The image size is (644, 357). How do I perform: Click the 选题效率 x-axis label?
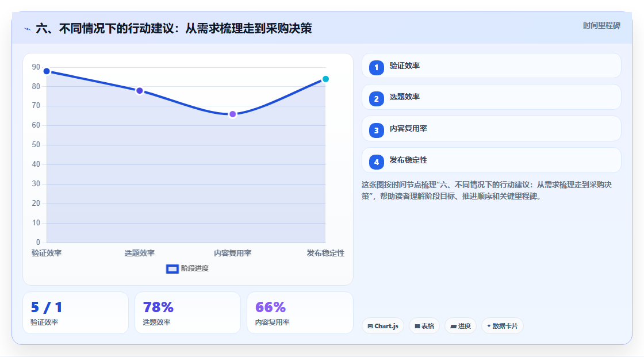point(140,253)
